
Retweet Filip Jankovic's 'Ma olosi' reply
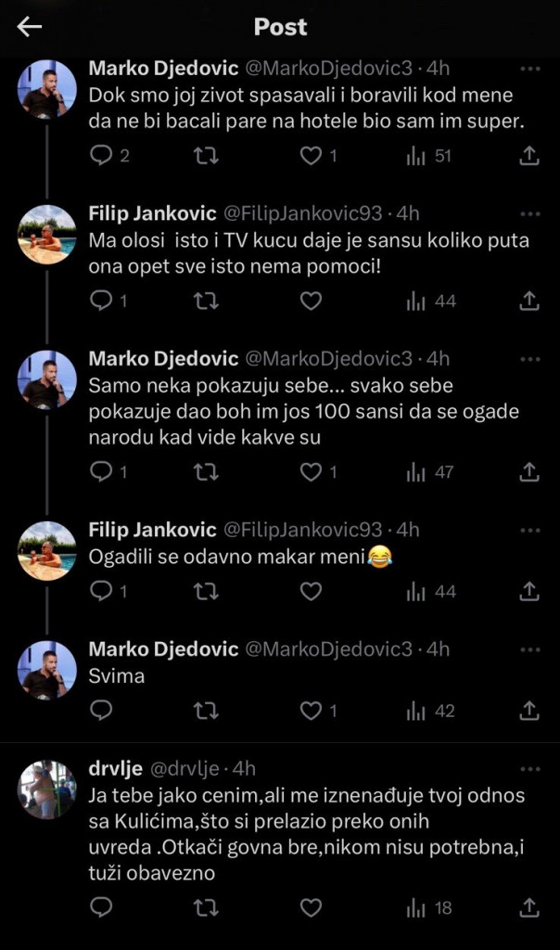pos(206,301)
